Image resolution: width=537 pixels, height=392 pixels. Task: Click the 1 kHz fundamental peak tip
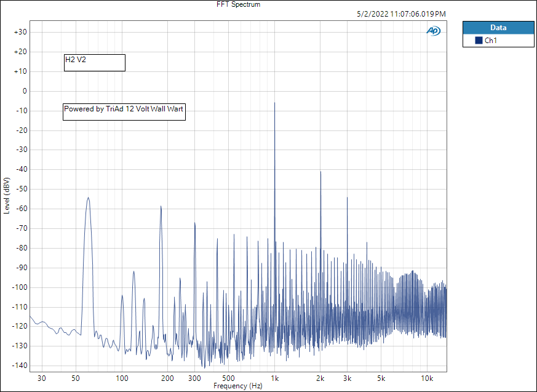point(274,102)
